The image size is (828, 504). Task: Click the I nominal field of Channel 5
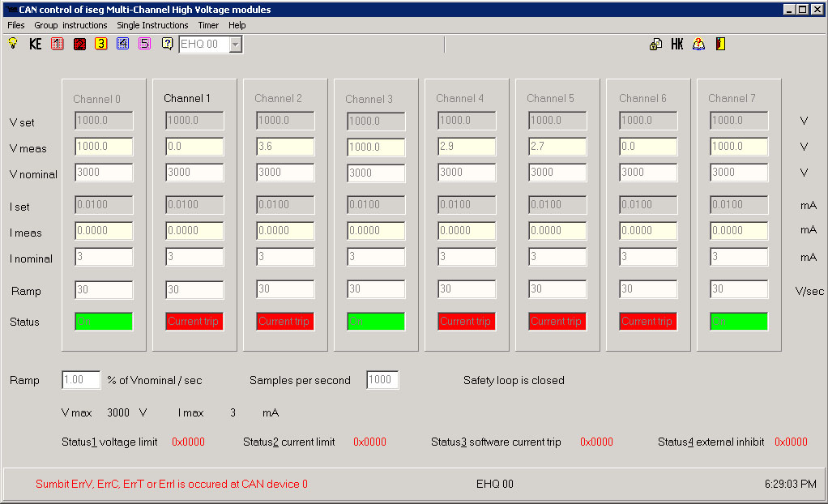557,257
